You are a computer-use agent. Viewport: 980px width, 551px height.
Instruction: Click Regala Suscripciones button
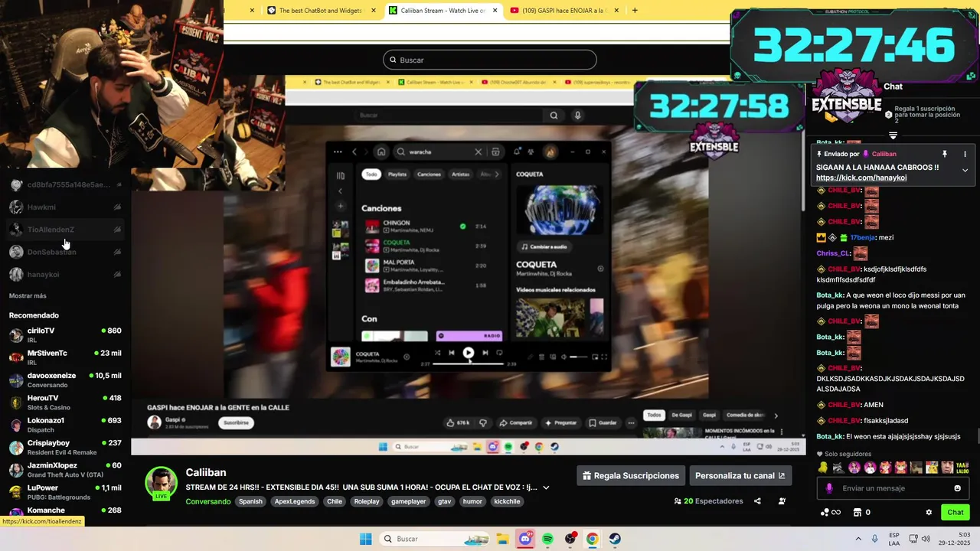pyautogui.click(x=631, y=476)
